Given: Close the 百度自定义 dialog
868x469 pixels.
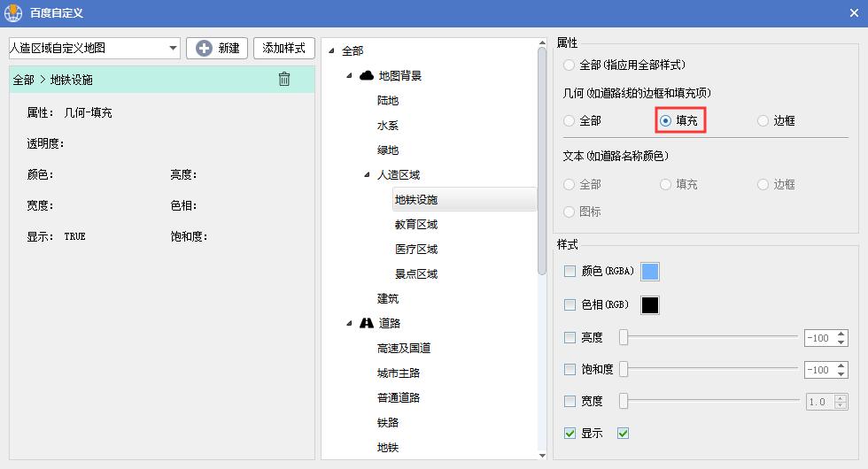Looking at the screenshot, I should coord(854,12).
